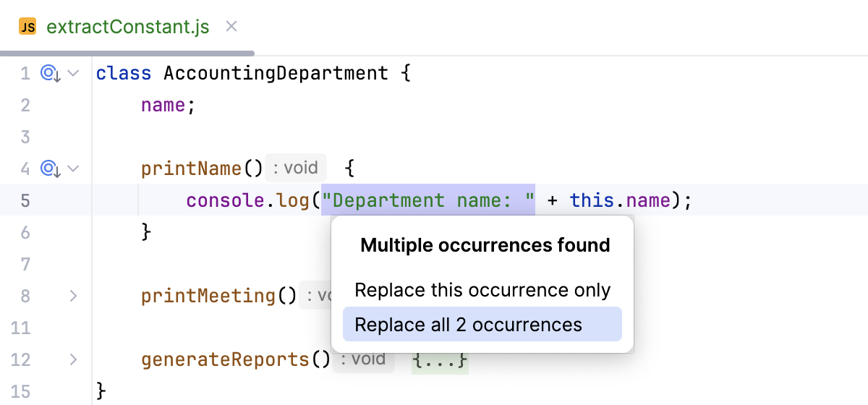The width and height of the screenshot is (868, 405).
Task: Click the void hint after generateReports()
Action: point(364,359)
